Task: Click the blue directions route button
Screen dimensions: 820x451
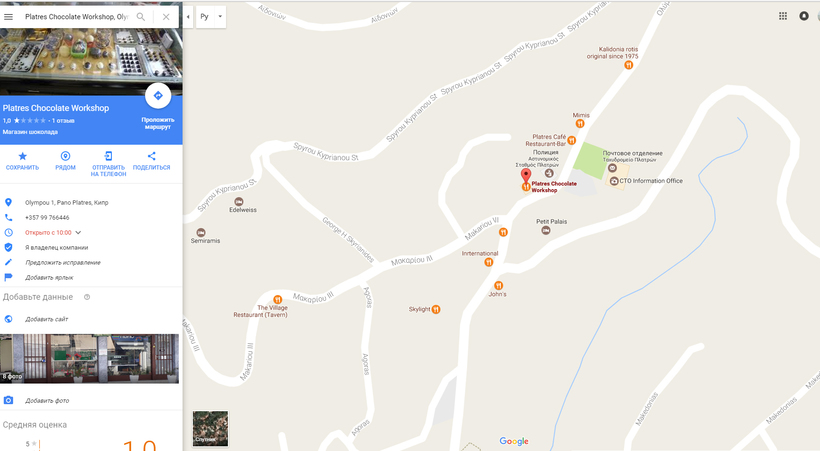Action: pyautogui.click(x=158, y=96)
